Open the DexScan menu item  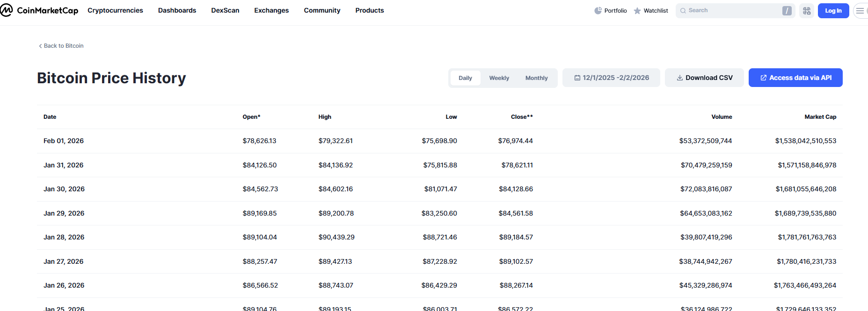click(225, 10)
